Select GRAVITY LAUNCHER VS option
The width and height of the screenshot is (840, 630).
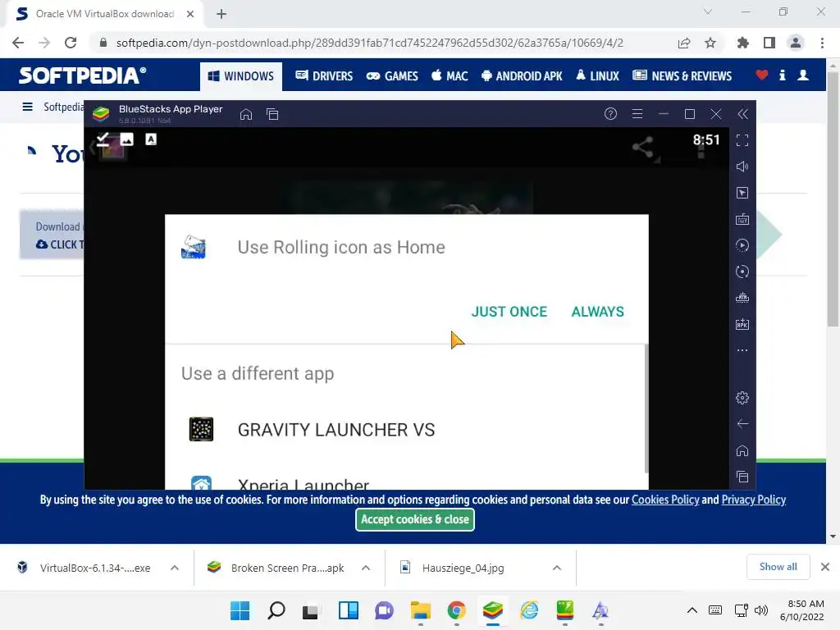click(405, 430)
